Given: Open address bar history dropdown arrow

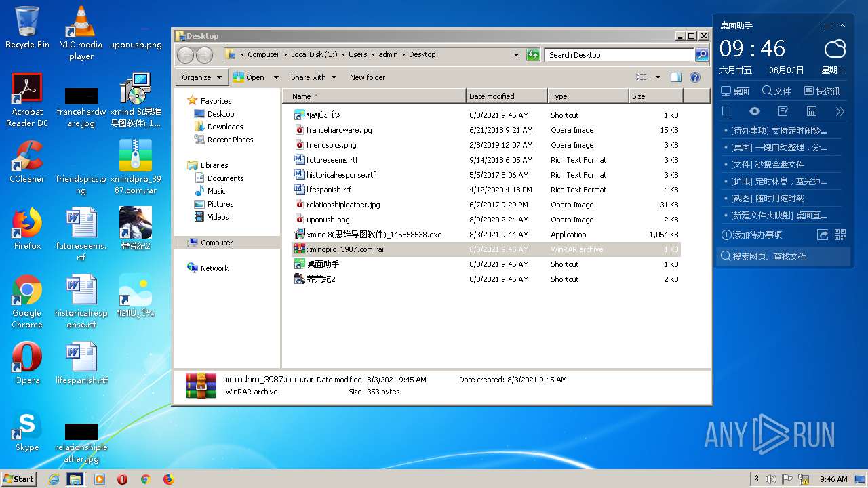Looking at the screenshot, I should tap(516, 55).
